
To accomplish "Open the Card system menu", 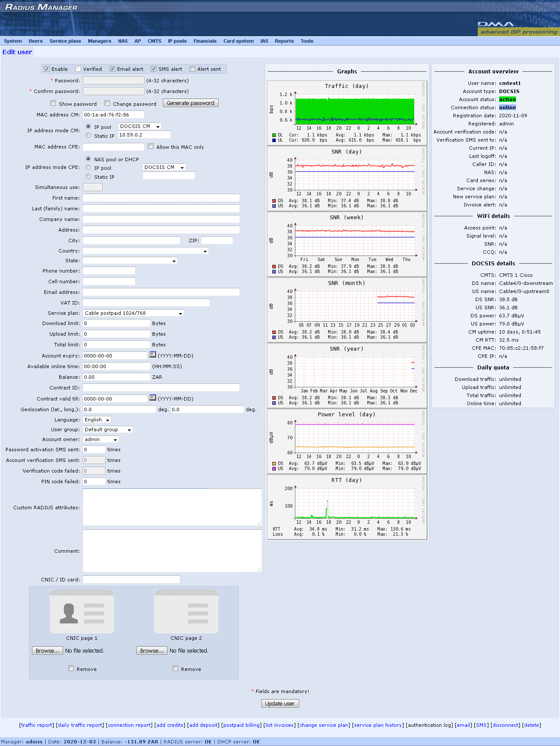I will 239,41.
